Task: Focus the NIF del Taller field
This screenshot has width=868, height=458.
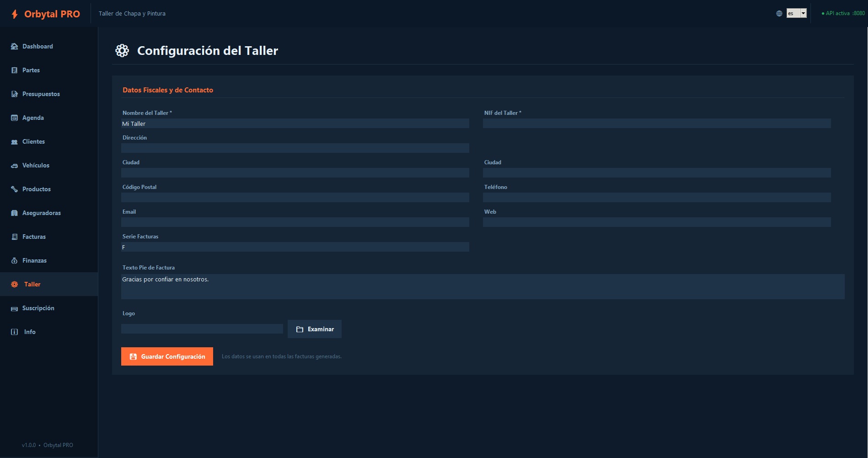Action: click(657, 124)
